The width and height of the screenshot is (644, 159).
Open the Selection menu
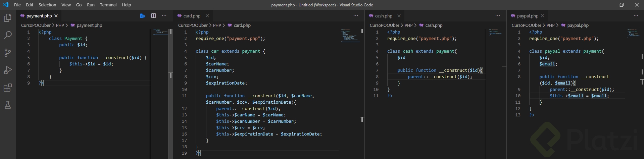click(x=47, y=5)
